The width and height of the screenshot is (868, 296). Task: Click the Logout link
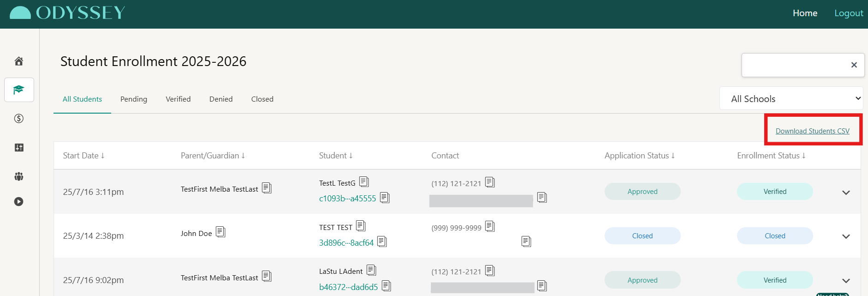(x=848, y=13)
